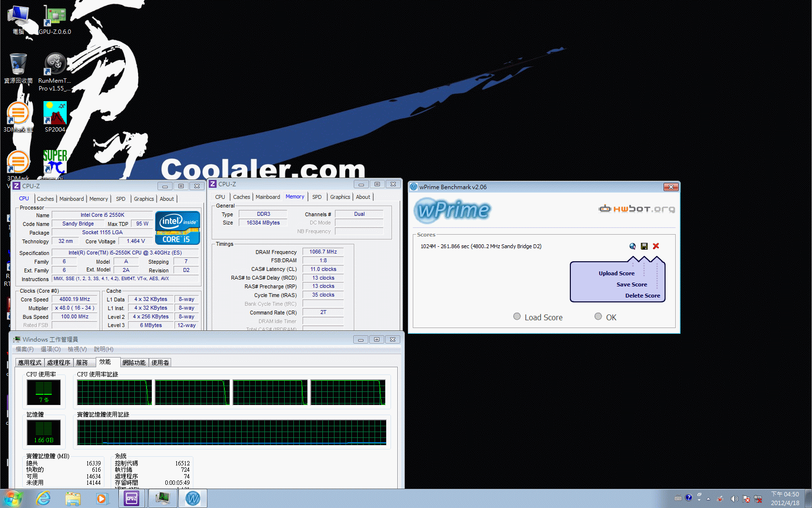Open the RunMemTest Pro v1.55 shortcut
The image size is (812, 508).
55,72
